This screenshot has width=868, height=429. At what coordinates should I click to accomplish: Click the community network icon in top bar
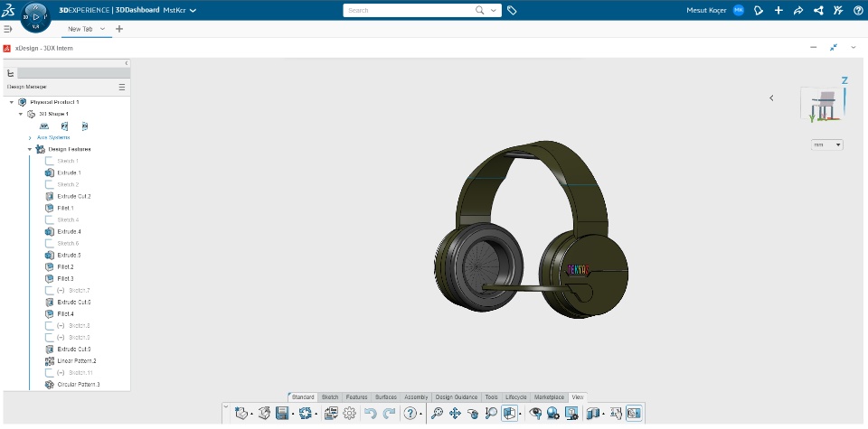[x=818, y=10]
